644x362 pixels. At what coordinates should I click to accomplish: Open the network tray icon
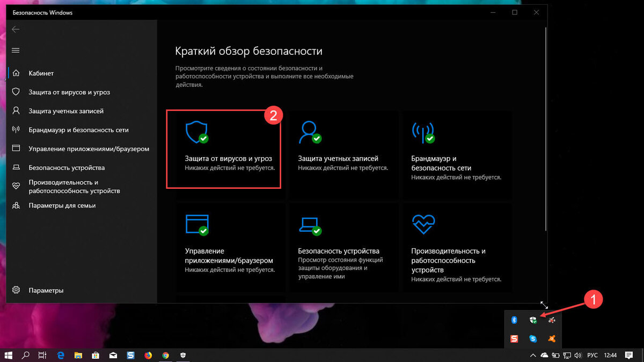(567, 355)
